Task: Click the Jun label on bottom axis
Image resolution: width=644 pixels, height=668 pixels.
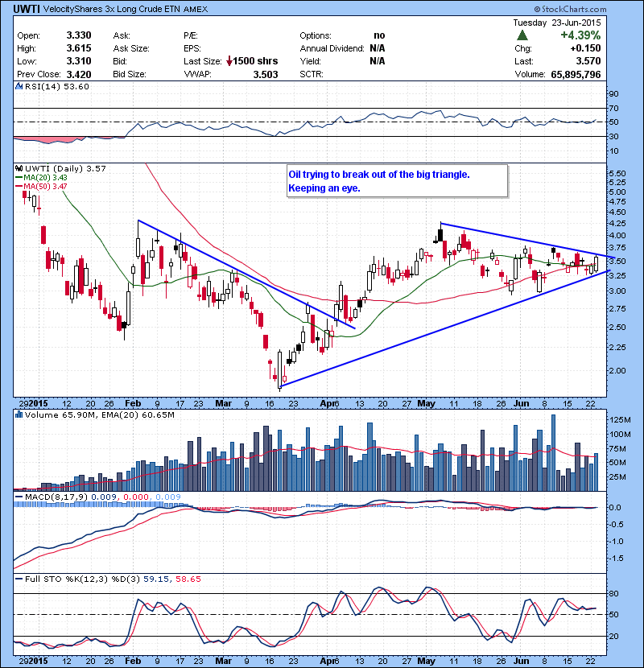Action: coord(522,662)
